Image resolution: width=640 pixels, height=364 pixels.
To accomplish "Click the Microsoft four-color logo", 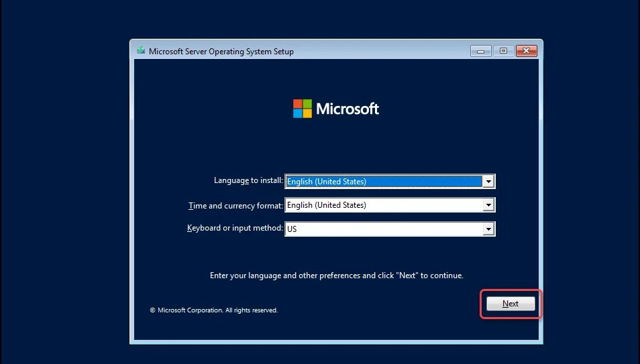I will pyautogui.click(x=303, y=109).
